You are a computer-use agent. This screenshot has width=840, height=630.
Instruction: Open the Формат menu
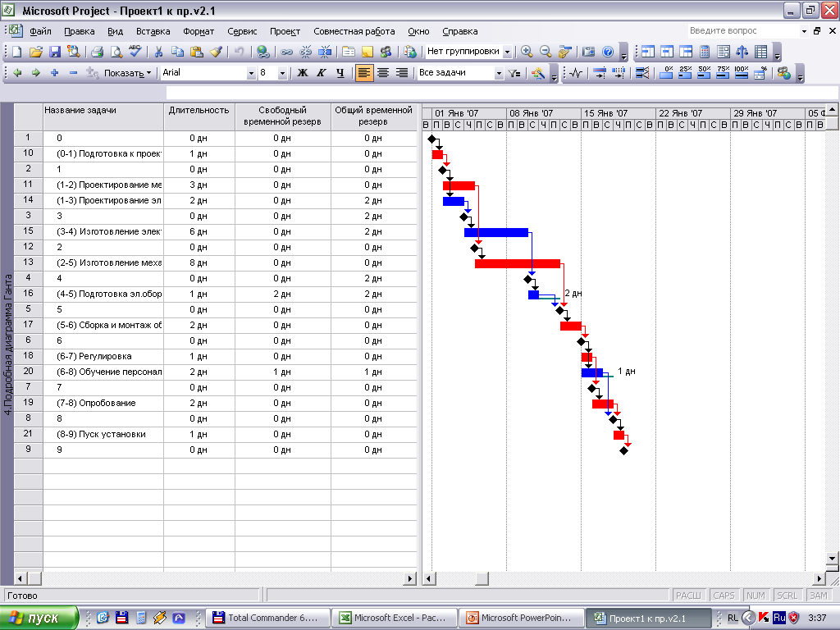pyautogui.click(x=199, y=31)
